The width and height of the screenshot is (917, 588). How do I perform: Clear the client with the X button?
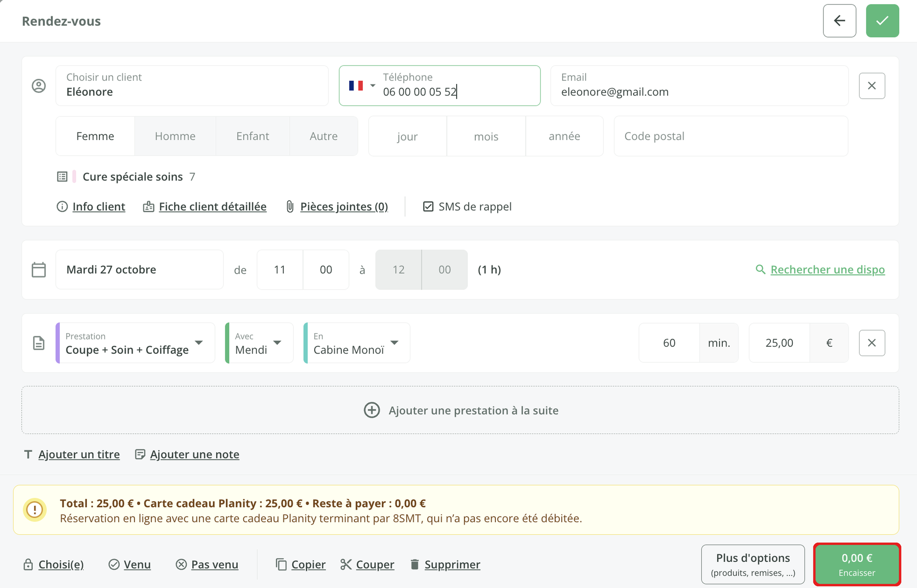point(872,86)
